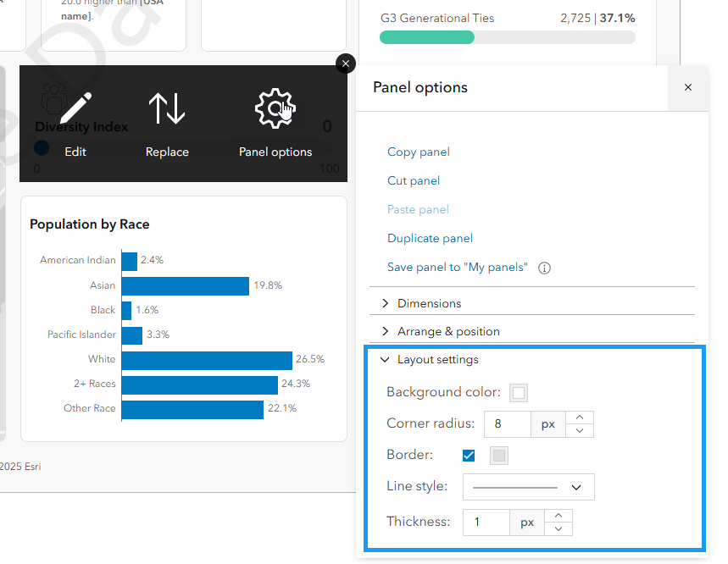This screenshot has height=564, width=728.
Task: Increase corner radius with up arrow
Action: pos(580,417)
